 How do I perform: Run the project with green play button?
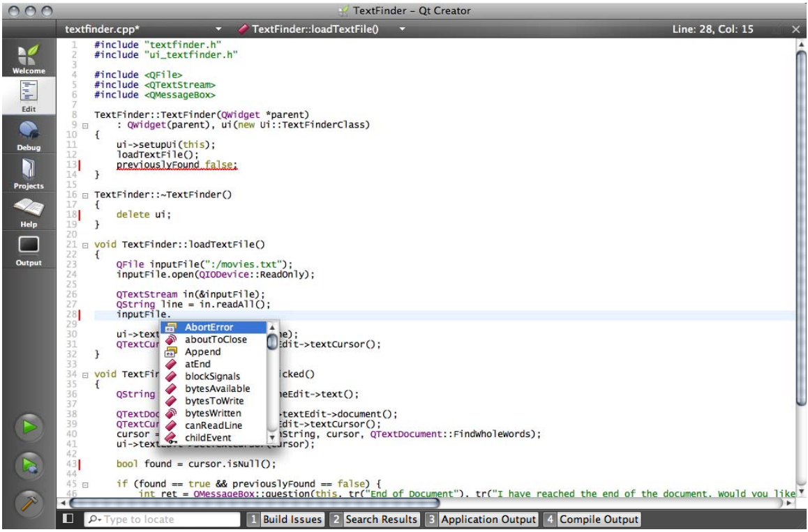pyautogui.click(x=29, y=427)
